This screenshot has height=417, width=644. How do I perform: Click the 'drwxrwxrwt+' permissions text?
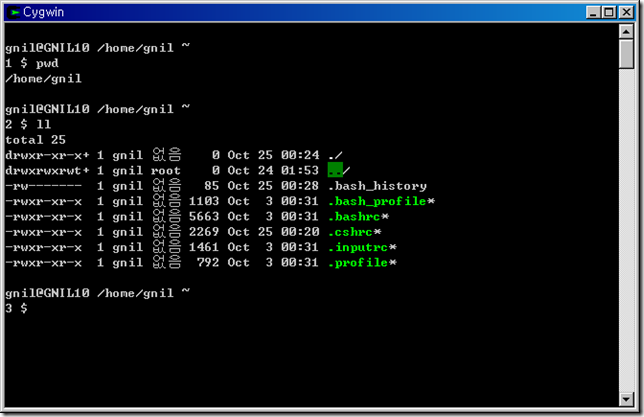pyautogui.click(x=47, y=171)
